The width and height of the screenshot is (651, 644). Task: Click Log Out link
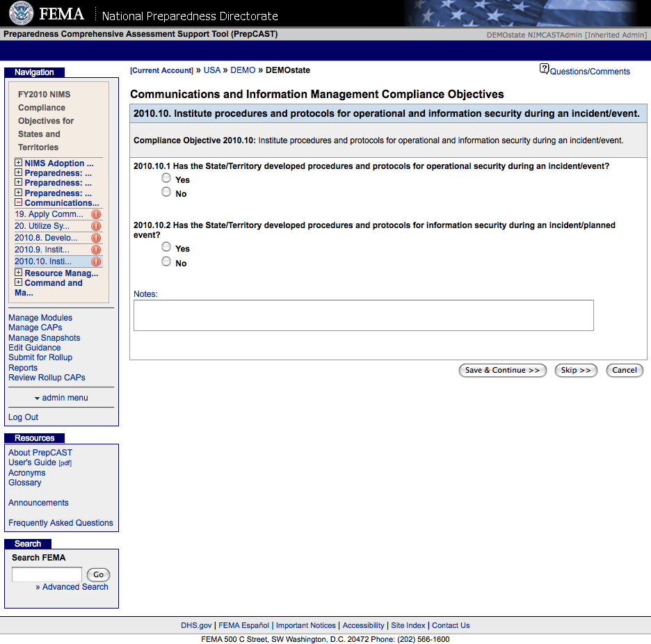click(23, 417)
